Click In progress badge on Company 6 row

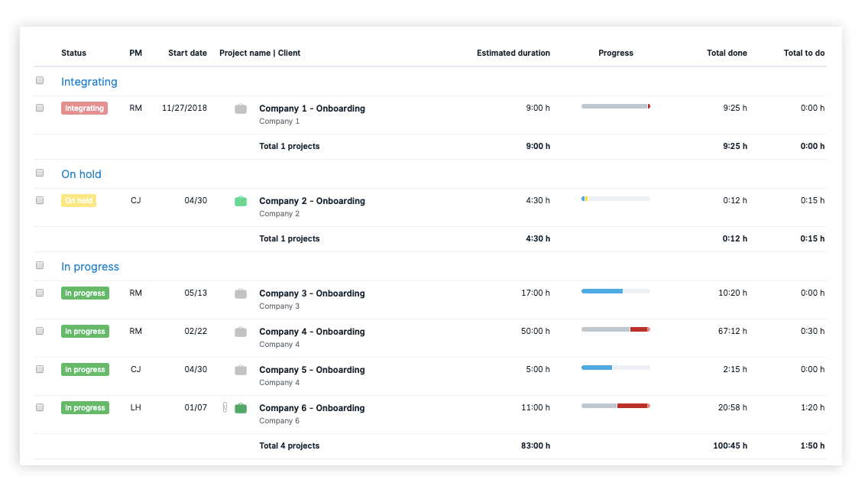pos(85,407)
